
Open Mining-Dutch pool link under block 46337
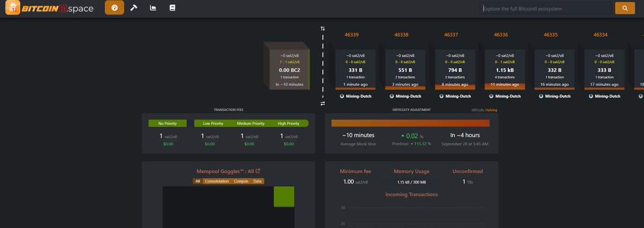[458, 97]
